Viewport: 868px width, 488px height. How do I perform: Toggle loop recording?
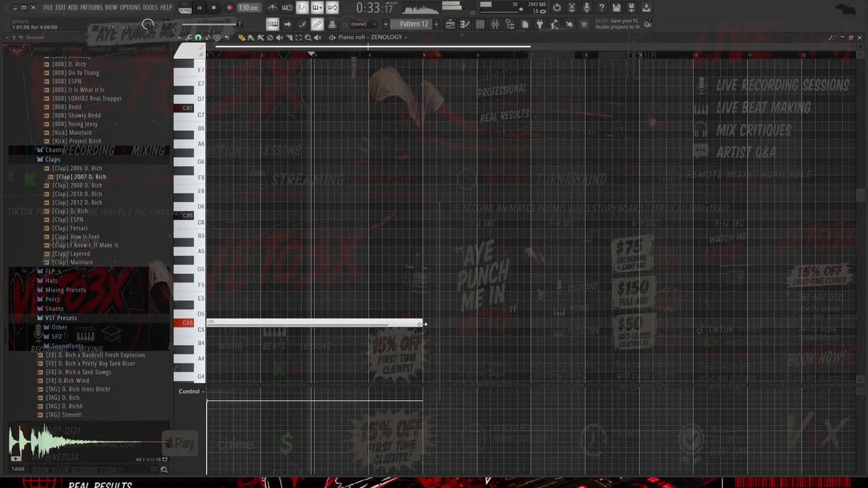click(332, 8)
